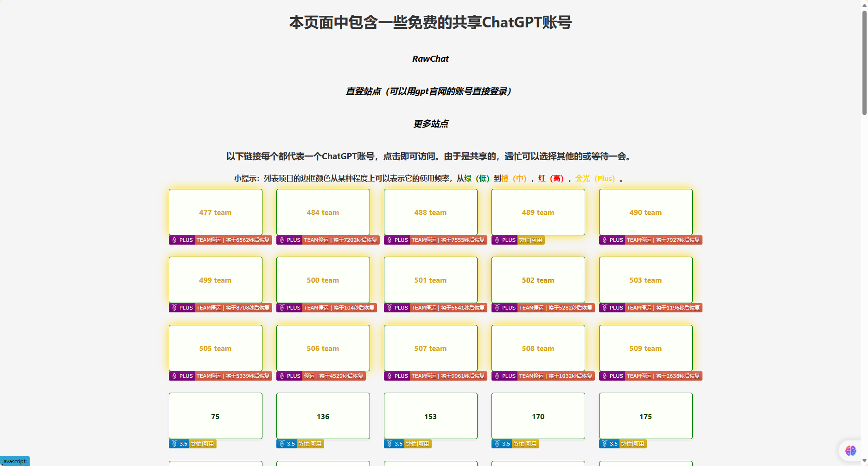Open account card 175
The height and width of the screenshot is (466, 868).
646,416
